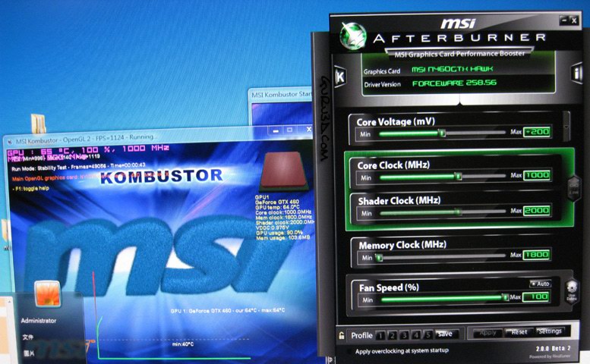Click the User Define fan icon
The width and height of the screenshot is (590, 364).
tap(572, 290)
